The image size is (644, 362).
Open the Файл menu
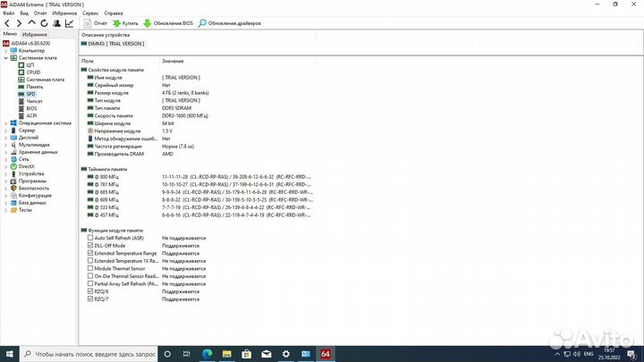[x=8, y=13]
